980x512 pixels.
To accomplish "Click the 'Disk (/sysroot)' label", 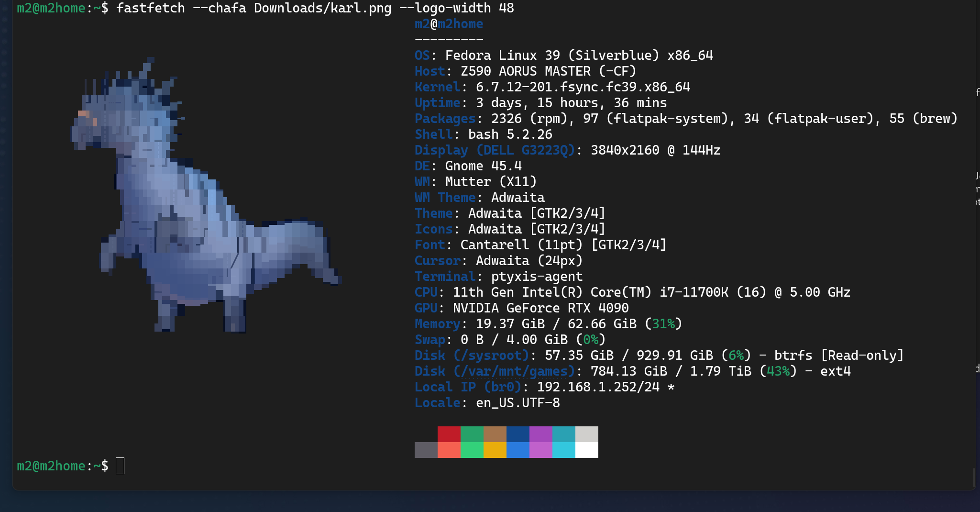I will [x=472, y=356].
